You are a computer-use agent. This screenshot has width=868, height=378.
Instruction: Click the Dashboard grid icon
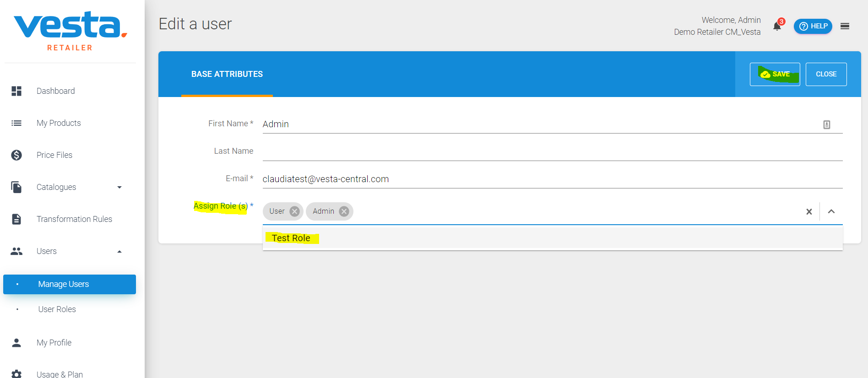click(x=16, y=91)
